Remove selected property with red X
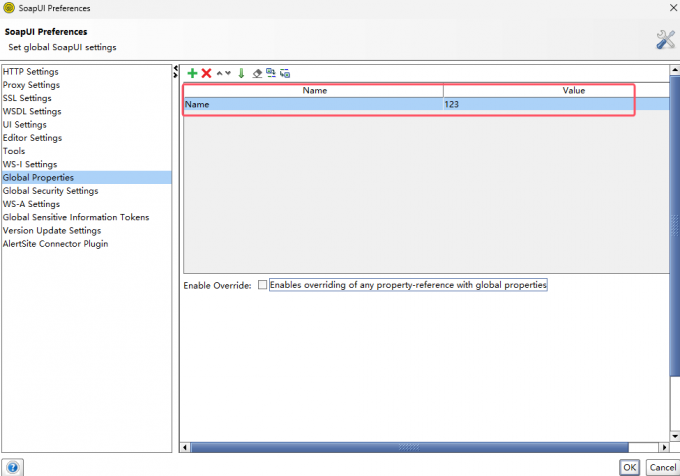Screen dimensions: 680x476 pos(206,73)
